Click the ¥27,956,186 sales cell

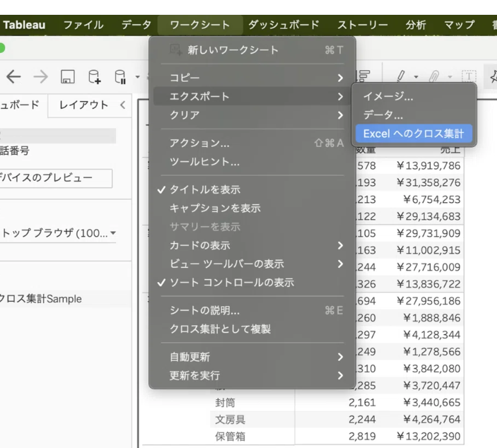tap(428, 301)
